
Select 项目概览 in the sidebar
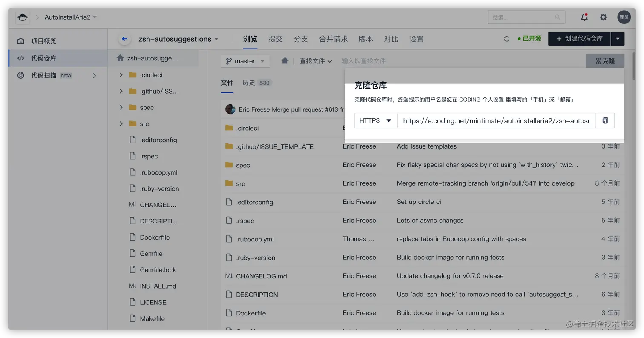pos(58,41)
